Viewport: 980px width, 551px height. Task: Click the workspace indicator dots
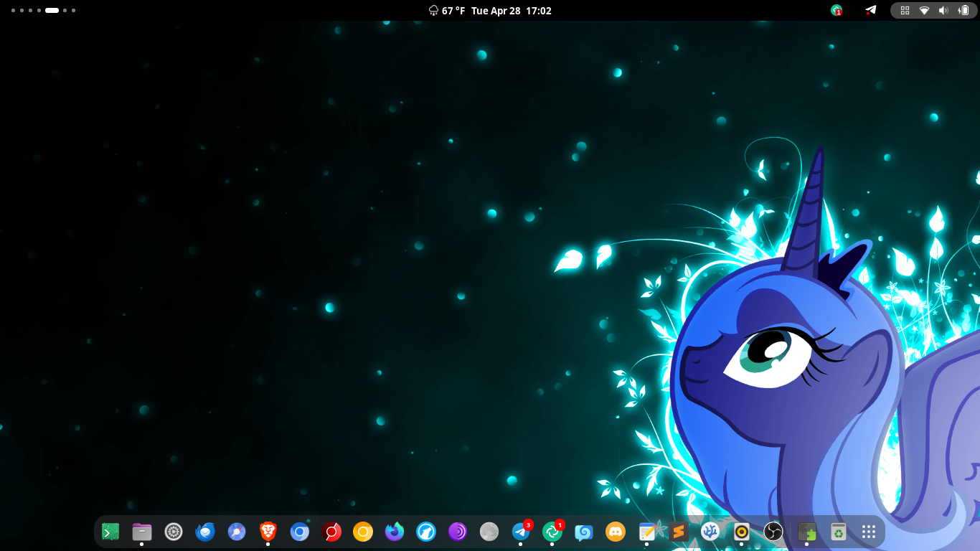[43, 11]
